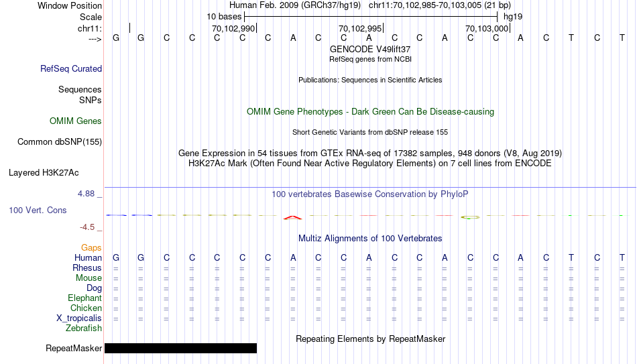Screen dimensions: 637x364
Task: Click the 'H3K27Ac Mark' ENCODE title
Action: (370, 164)
